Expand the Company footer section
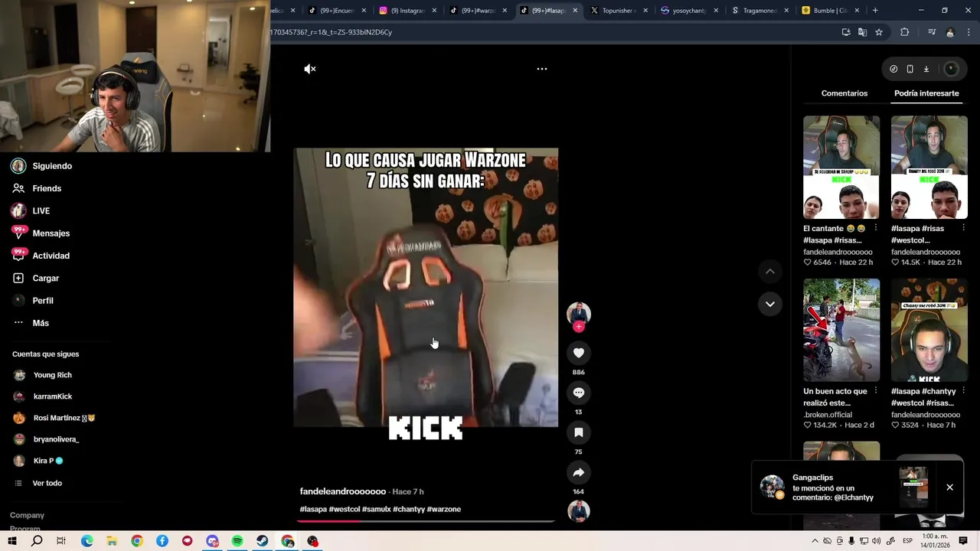980x551 pixels. (27, 515)
